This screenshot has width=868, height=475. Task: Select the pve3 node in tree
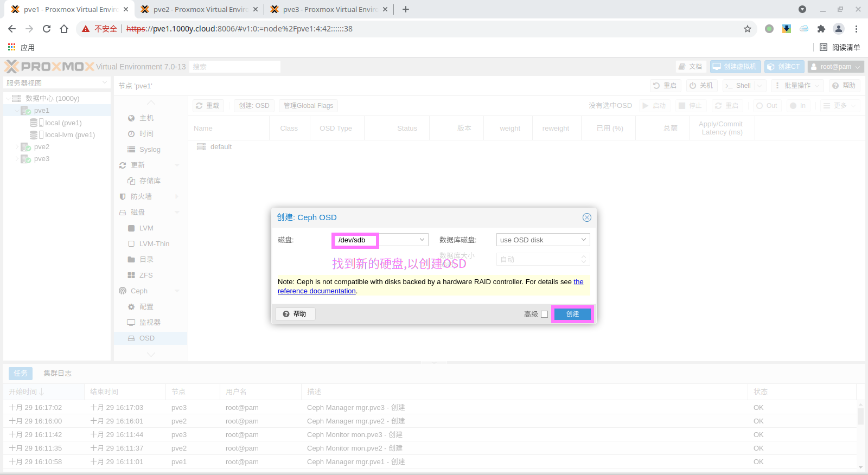point(41,159)
